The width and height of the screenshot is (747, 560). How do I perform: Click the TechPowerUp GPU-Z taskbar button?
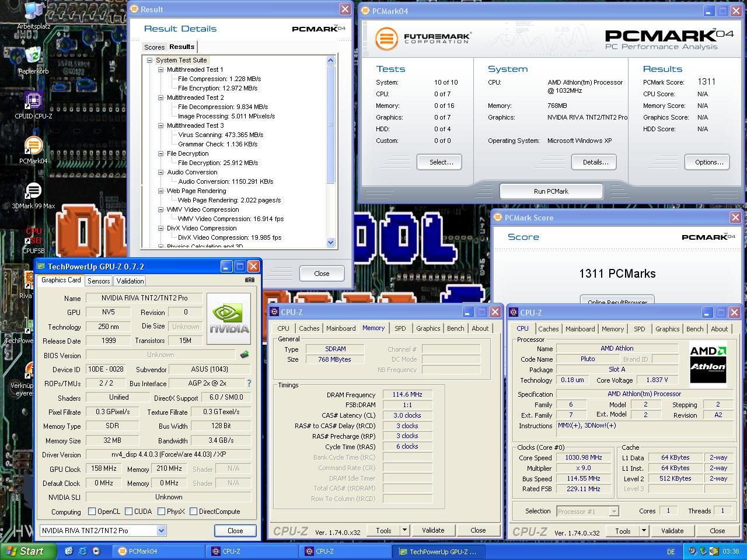[438, 551]
